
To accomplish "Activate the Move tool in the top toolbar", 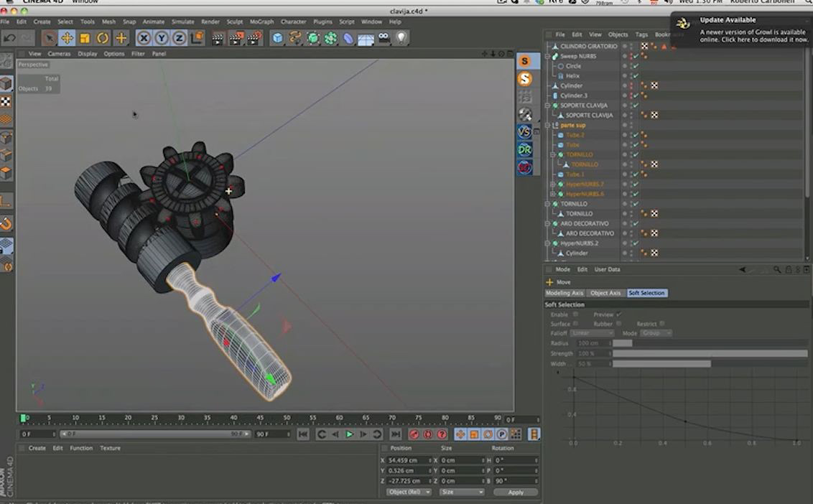I will coord(67,38).
